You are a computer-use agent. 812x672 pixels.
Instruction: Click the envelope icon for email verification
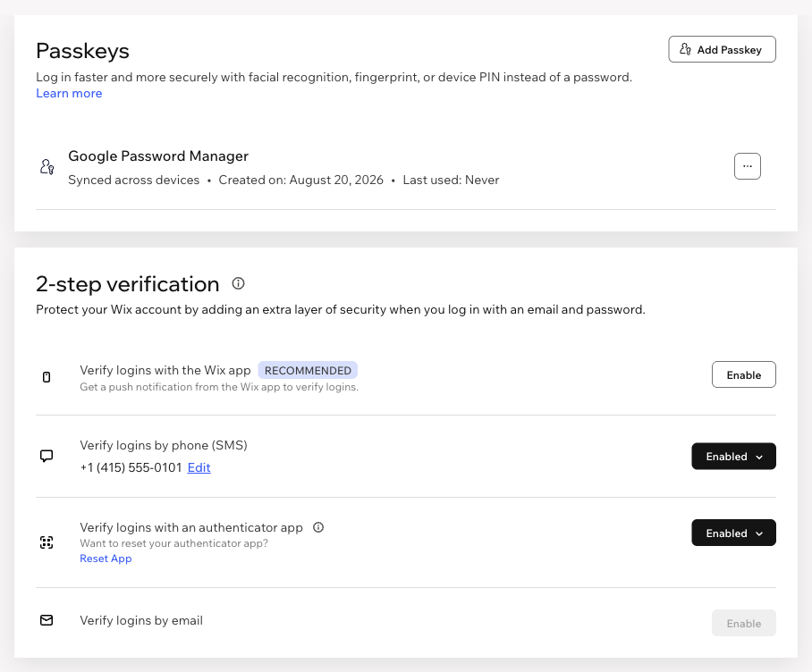[47, 620]
